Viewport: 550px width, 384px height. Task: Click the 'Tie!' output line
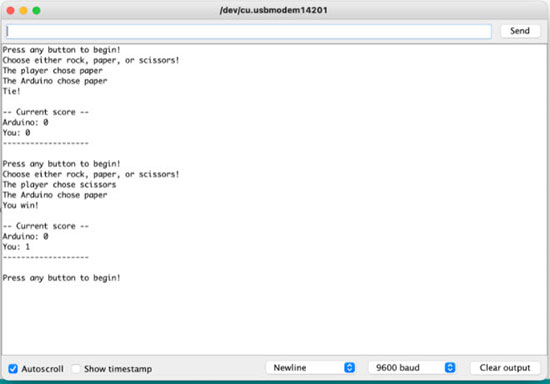12,91
